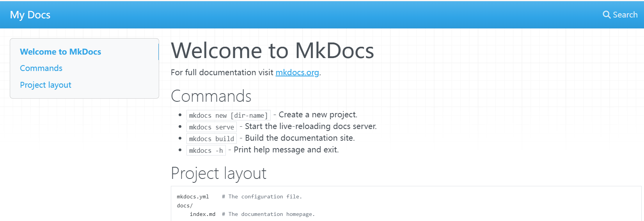Click the 'mkdocs new [dir-name]' code snippet
The image size is (644, 221).
(229, 115)
